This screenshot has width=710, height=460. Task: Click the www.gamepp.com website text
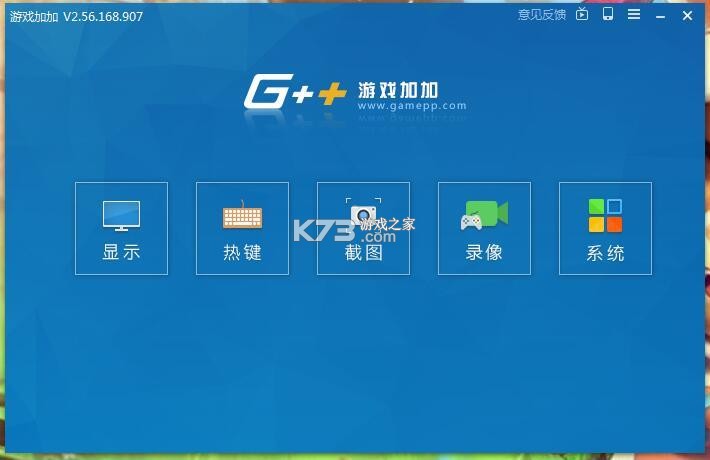[x=412, y=105]
